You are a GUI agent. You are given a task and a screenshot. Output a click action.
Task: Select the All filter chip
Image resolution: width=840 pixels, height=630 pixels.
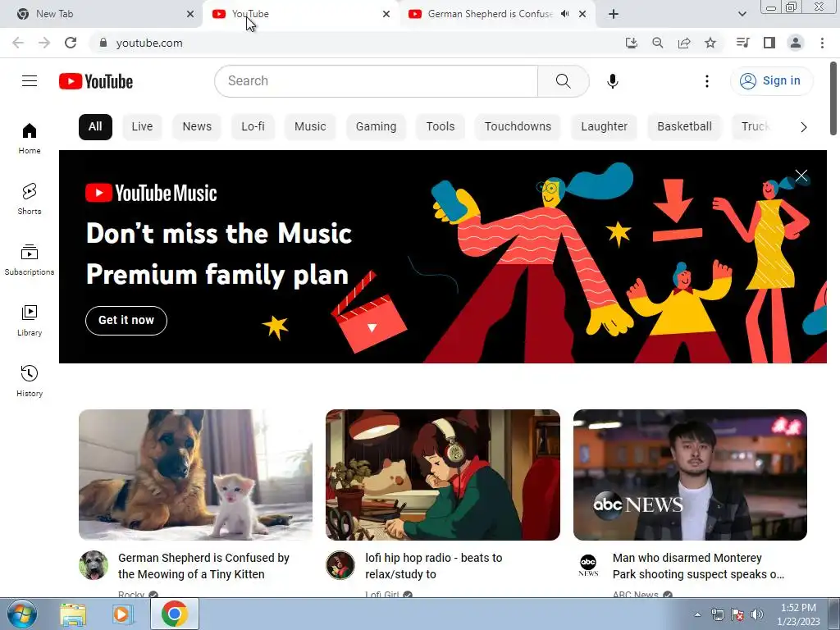[95, 127]
